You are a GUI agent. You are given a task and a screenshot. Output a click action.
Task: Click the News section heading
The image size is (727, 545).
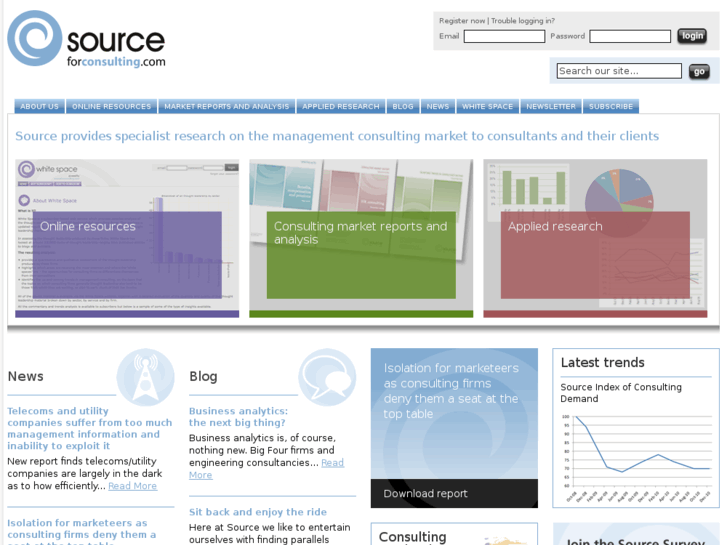click(26, 376)
